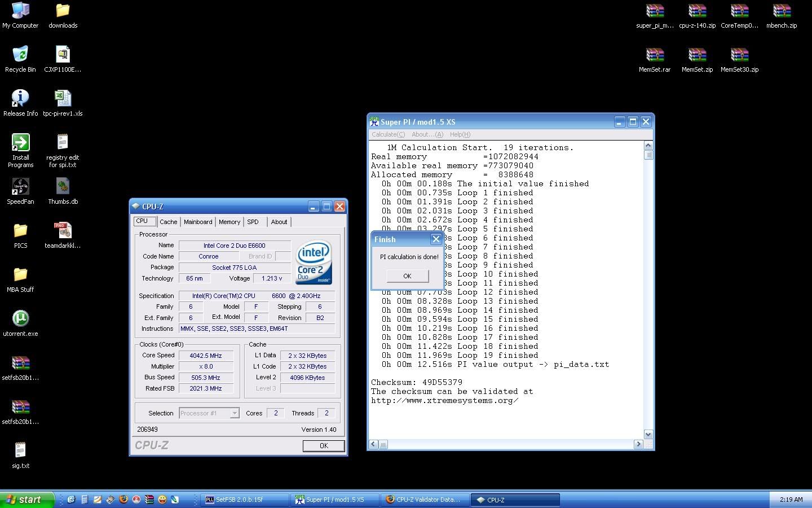Select the MemSet.rar archive icon
812x508 pixels.
click(x=655, y=59)
